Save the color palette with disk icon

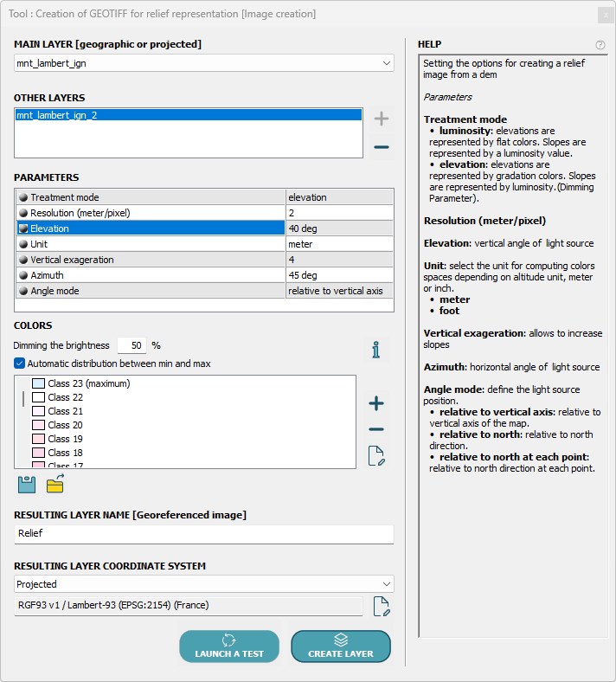point(26,485)
